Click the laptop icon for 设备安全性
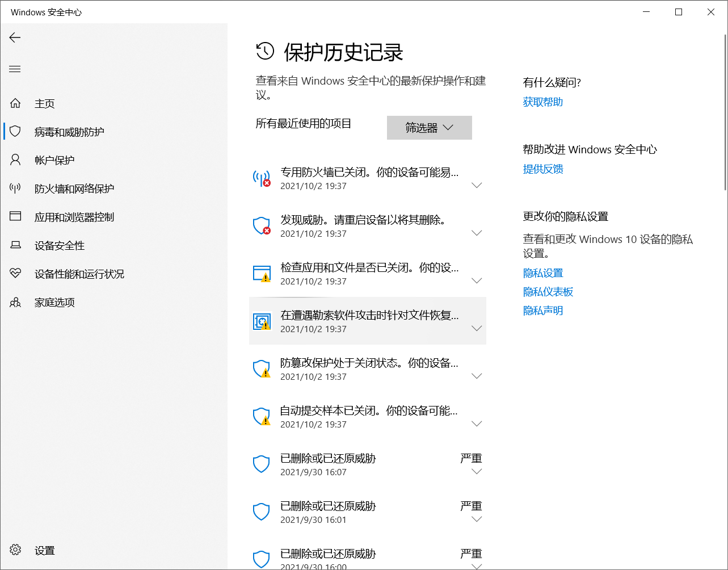 [x=15, y=245]
